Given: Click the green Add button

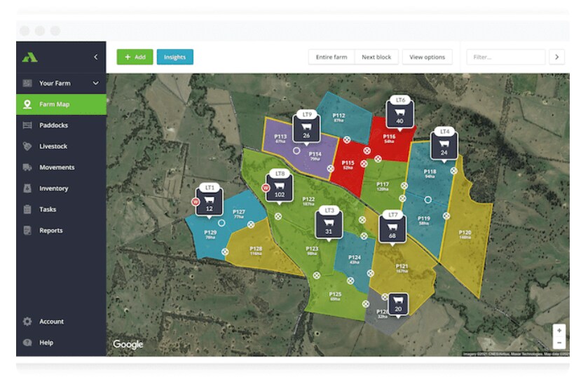Looking at the screenshot, I should click(x=135, y=57).
